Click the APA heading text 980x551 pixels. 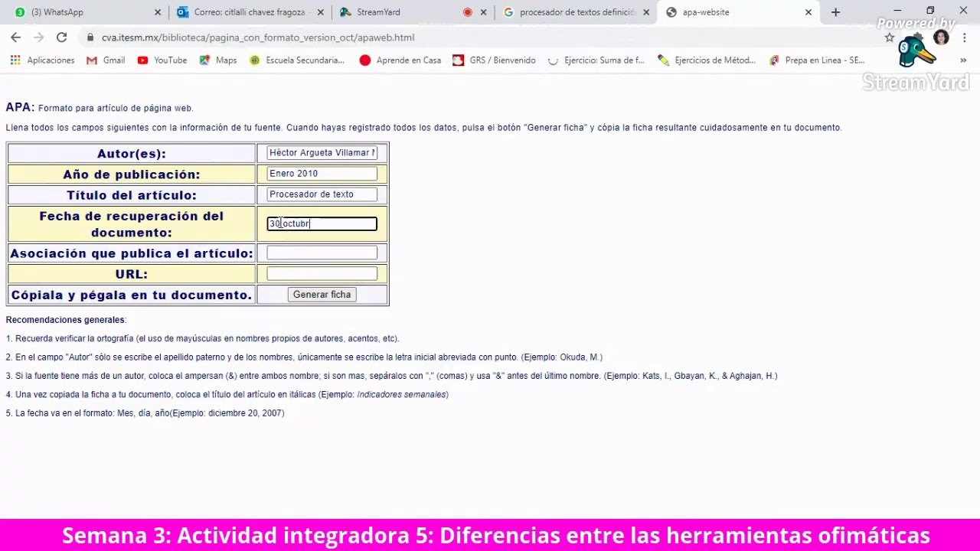[x=20, y=107]
